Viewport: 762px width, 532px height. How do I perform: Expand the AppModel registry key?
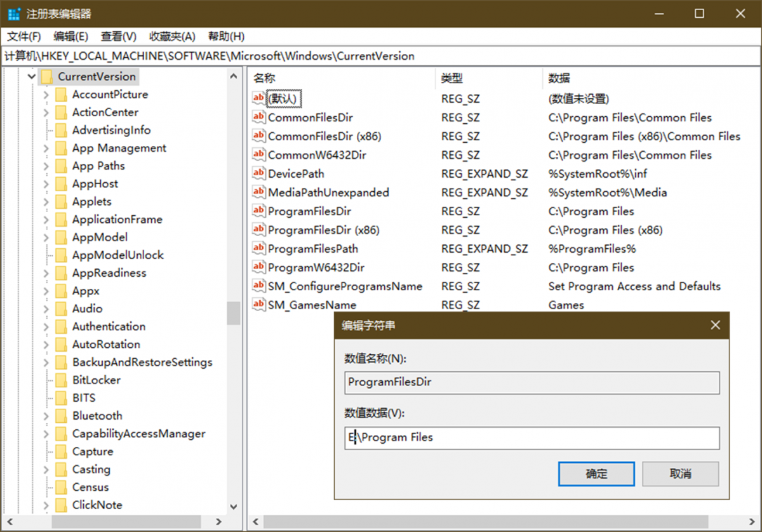pos(46,237)
